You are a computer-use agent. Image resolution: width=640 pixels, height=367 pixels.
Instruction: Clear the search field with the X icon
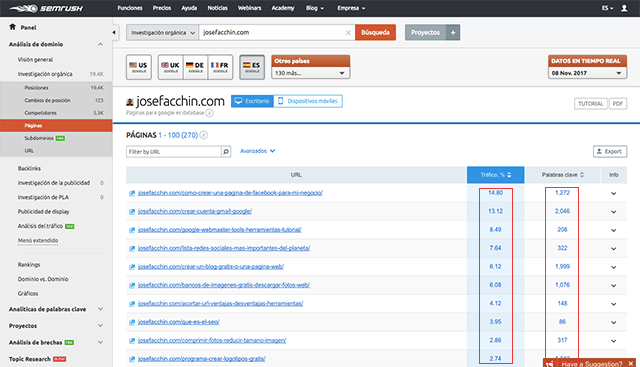point(348,33)
